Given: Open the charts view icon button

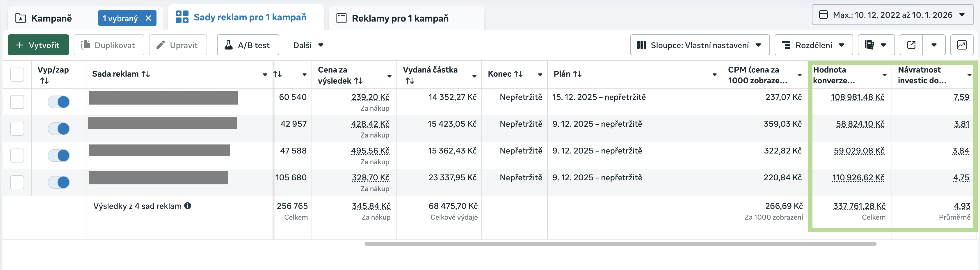Looking at the screenshot, I should pyautogui.click(x=961, y=45).
